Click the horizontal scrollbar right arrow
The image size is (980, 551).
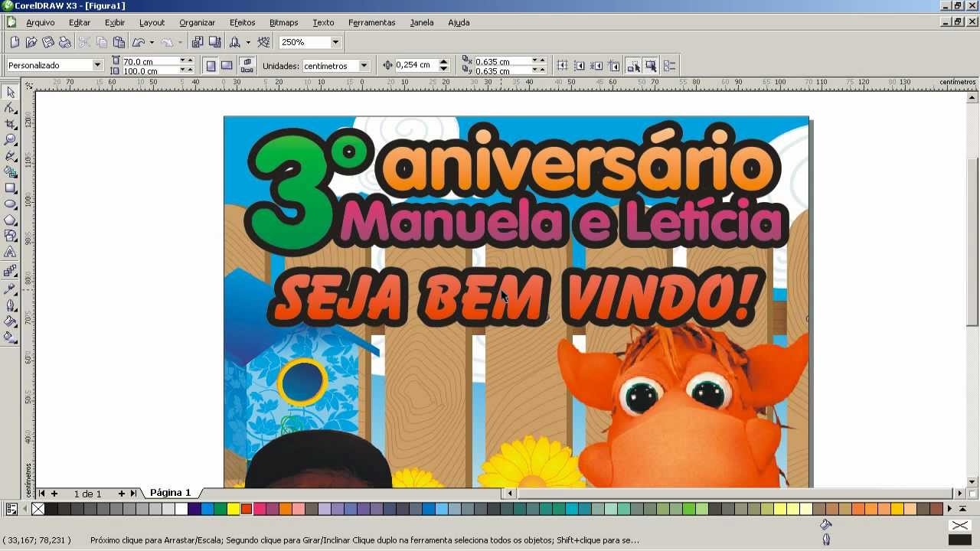[960, 494]
